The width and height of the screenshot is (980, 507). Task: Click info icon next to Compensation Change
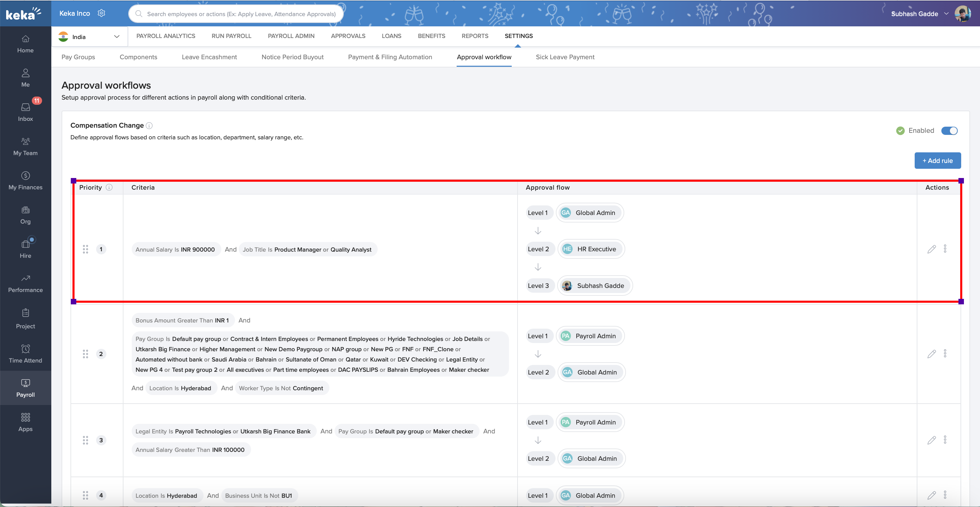(149, 126)
